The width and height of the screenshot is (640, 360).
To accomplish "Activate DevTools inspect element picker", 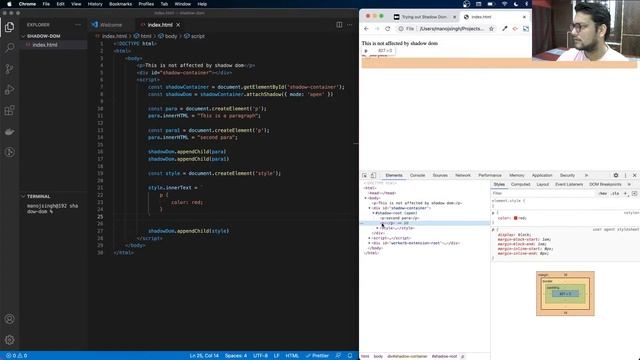I will pyautogui.click(x=364, y=175).
